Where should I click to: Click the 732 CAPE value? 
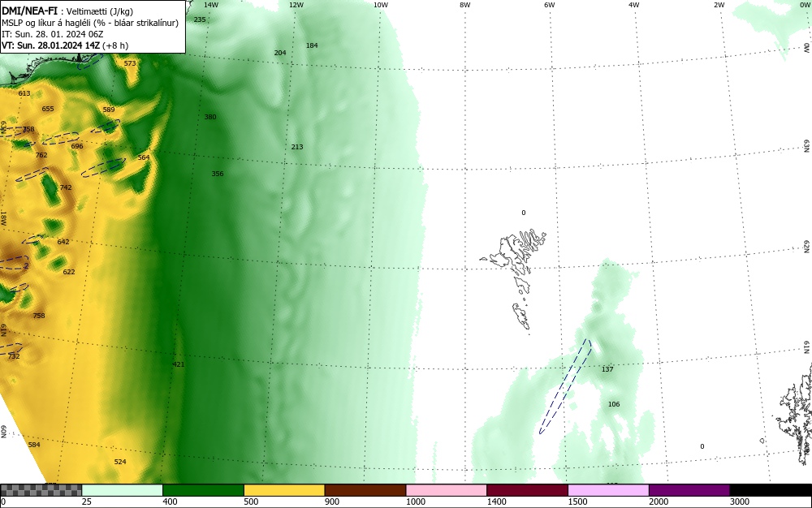[14, 356]
